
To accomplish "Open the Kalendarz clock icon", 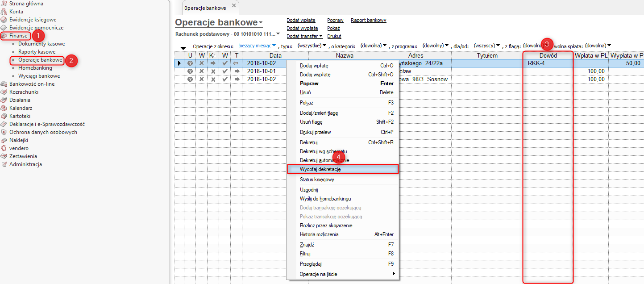I will pos(4,108).
